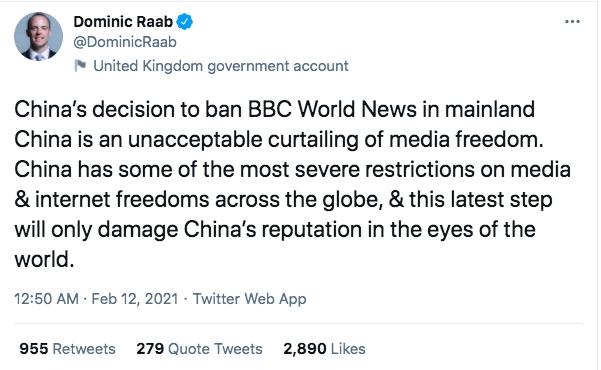The image size is (601, 370).
Task: Click the United Kingdom government account label
Action: click(x=221, y=66)
